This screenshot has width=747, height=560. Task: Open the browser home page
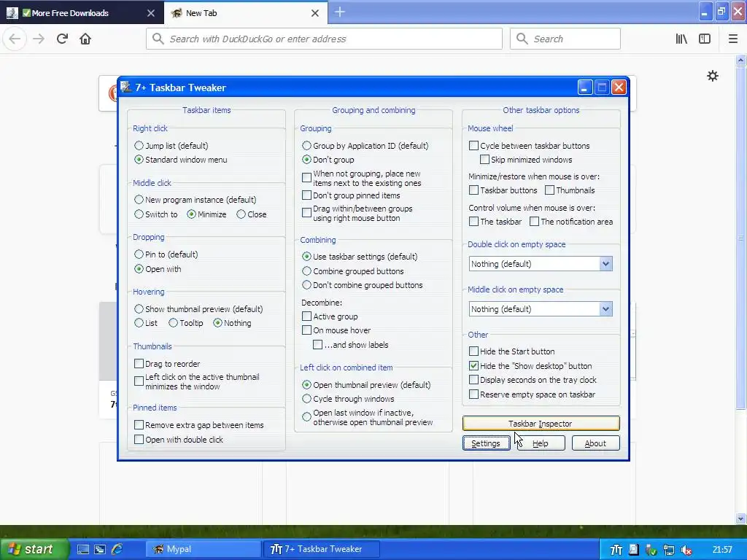85,39
